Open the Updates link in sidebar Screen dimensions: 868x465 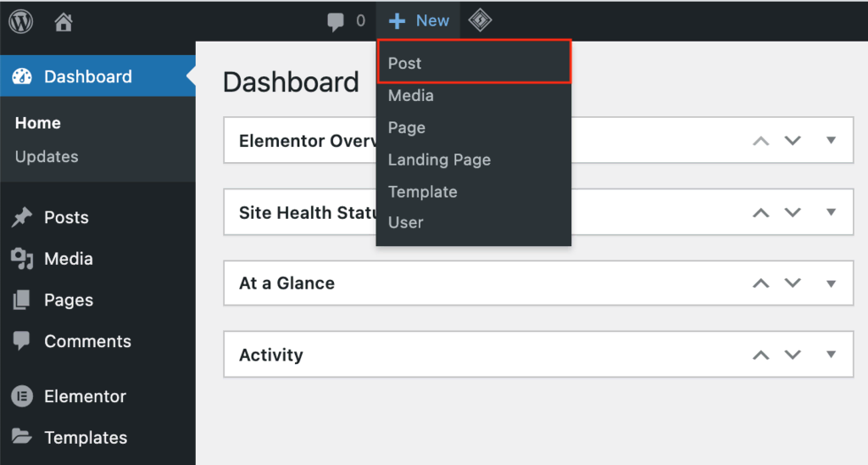pos(47,157)
